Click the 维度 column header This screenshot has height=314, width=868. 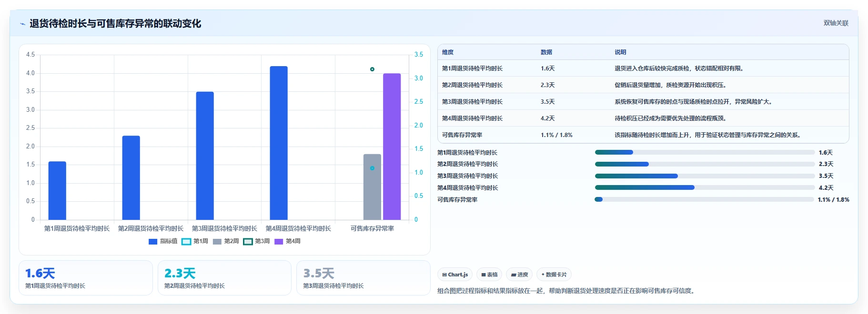448,52
